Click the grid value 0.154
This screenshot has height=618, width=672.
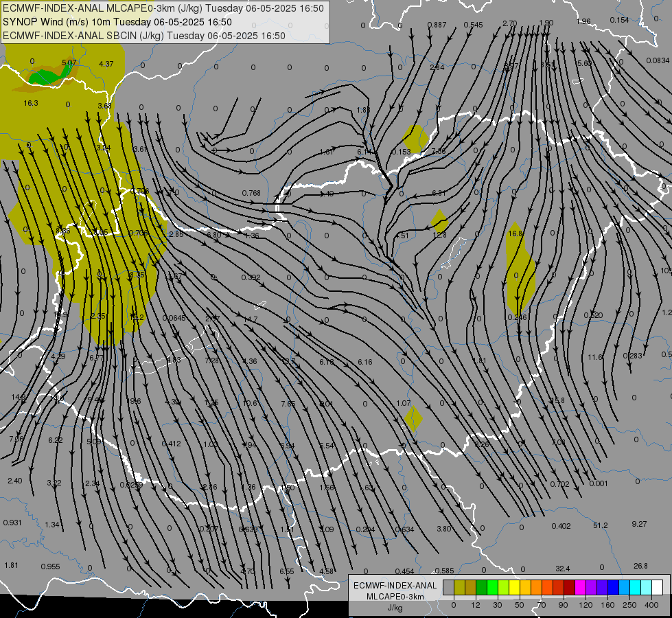(x=619, y=20)
